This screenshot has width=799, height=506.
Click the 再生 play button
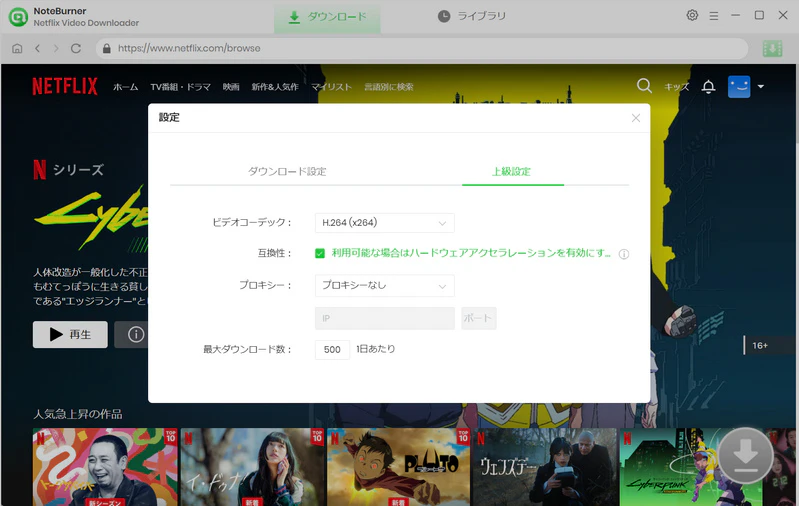(x=70, y=334)
